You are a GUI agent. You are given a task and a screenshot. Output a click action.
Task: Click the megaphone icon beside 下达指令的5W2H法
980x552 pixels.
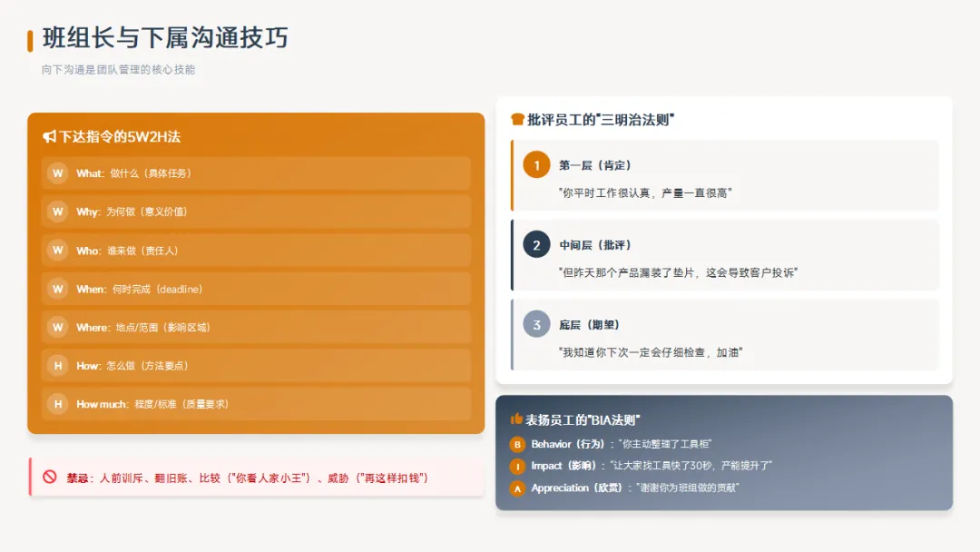tap(49, 136)
